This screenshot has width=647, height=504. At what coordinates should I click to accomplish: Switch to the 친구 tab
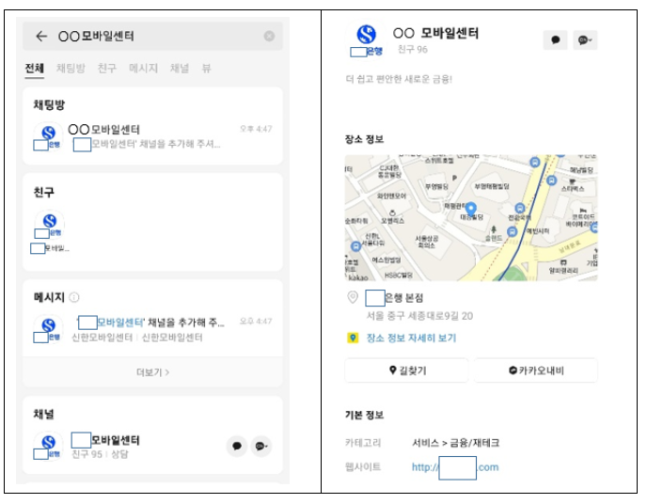107,69
